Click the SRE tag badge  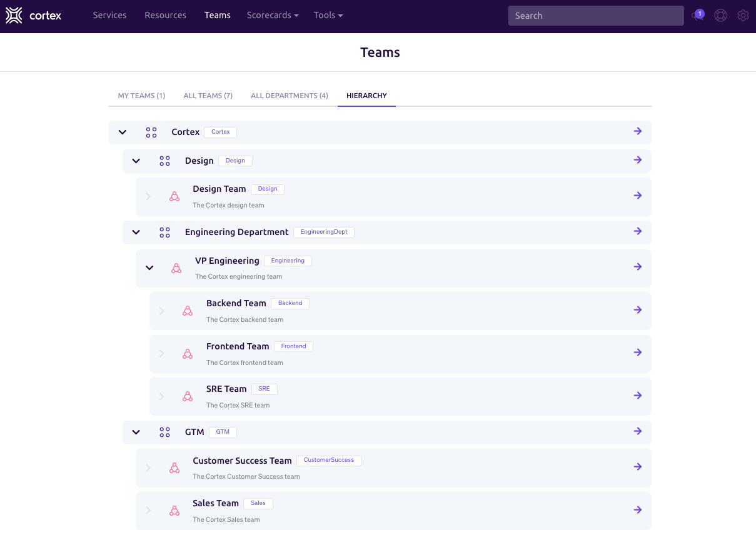(x=264, y=389)
